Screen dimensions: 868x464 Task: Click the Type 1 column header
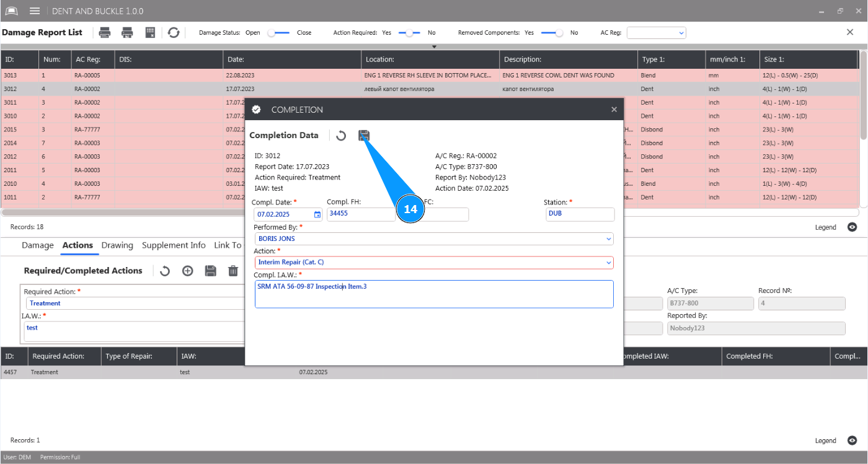coord(672,59)
